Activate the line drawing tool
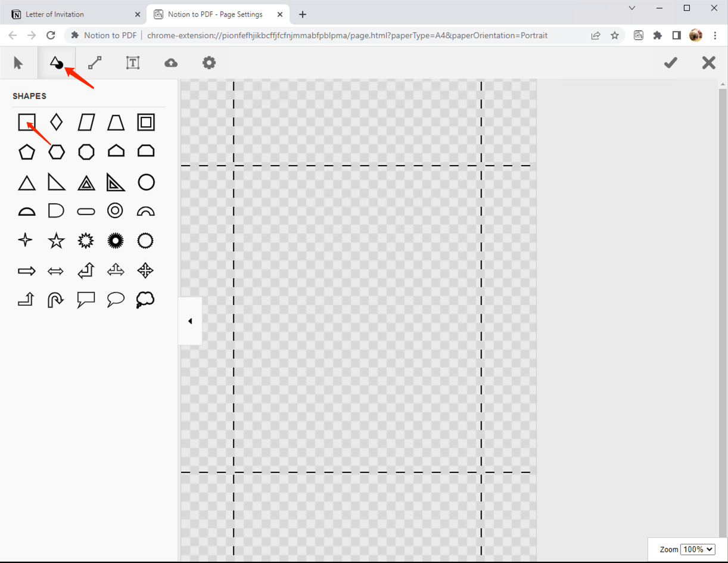Image resolution: width=728 pixels, height=563 pixels. (x=95, y=62)
